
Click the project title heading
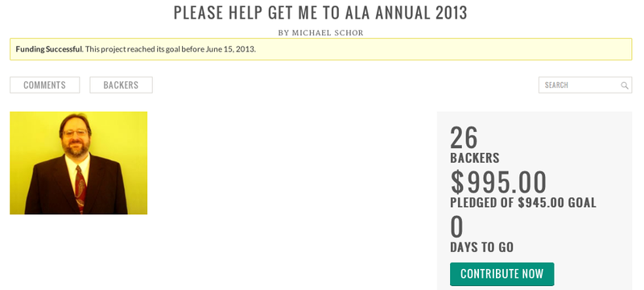320,13
